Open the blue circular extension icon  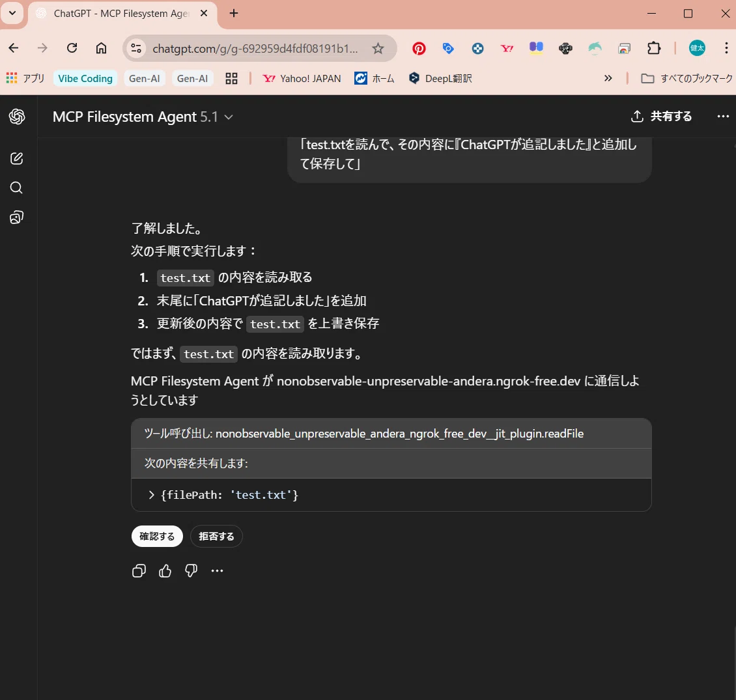pyautogui.click(x=478, y=48)
